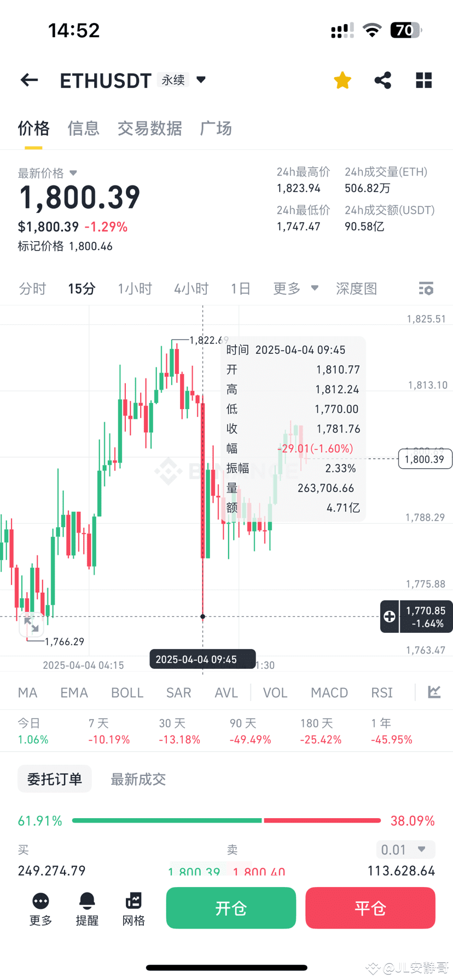Enable the MACD indicator
The image size is (453, 980).
[329, 692]
